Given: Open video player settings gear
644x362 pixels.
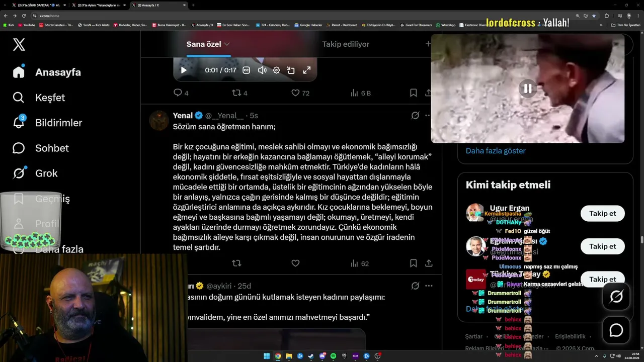Looking at the screenshot, I should tap(276, 70).
